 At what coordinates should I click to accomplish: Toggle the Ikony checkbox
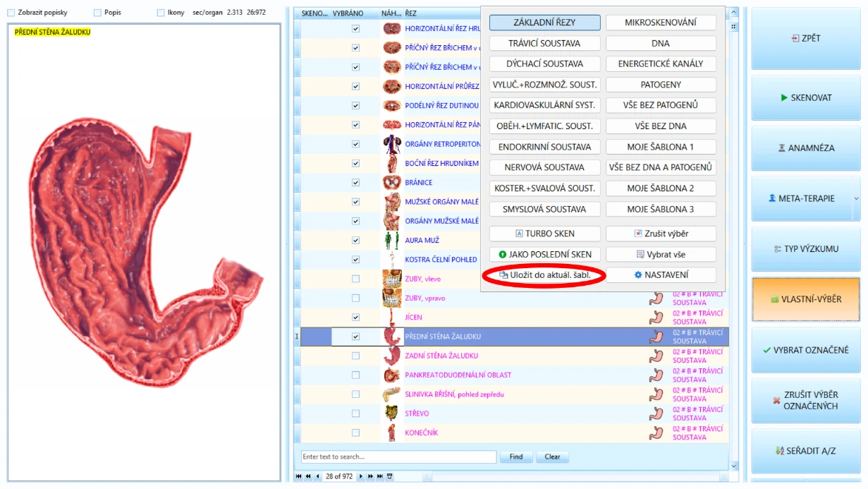tap(161, 13)
